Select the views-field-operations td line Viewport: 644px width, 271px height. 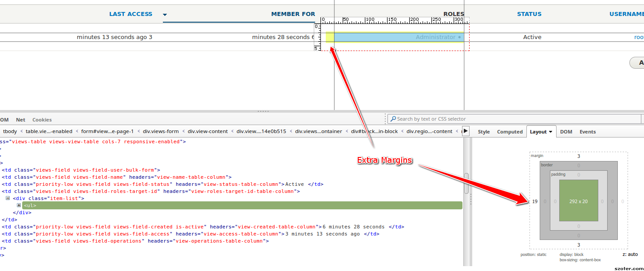(x=135, y=241)
